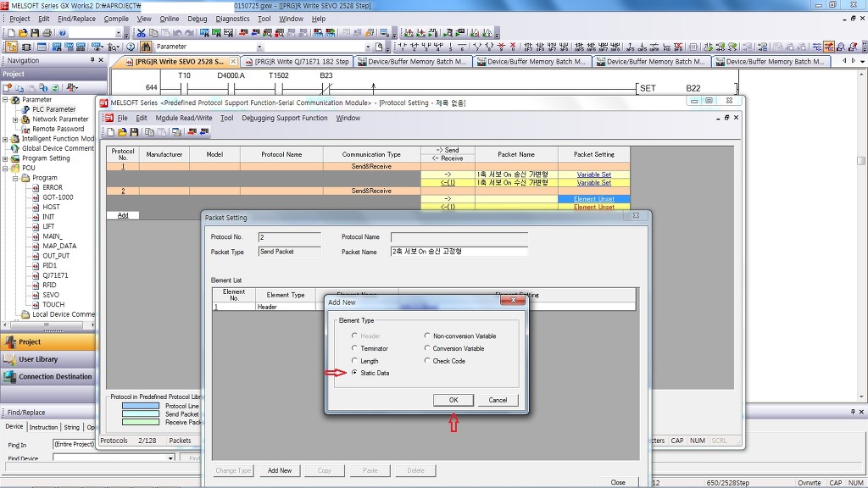Image resolution: width=868 pixels, height=488 pixels.
Task: Click the binoculars find icon beside Parameter box
Action: pyautogui.click(x=146, y=47)
